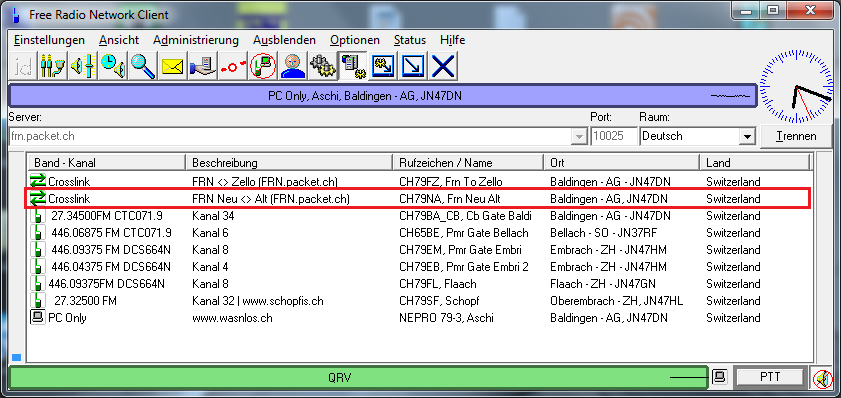This screenshot has height=398, width=841.
Task: Select 'CH79NA, Frn Neu Alt' entry
Action: [x=449, y=199]
